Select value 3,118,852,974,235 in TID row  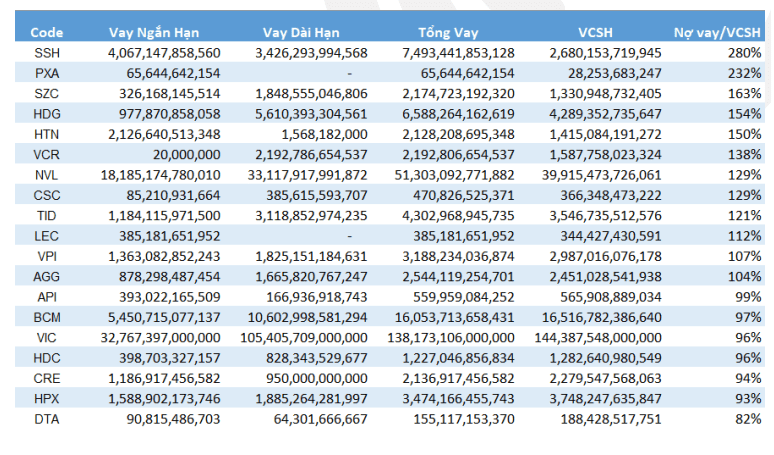[x=311, y=216]
